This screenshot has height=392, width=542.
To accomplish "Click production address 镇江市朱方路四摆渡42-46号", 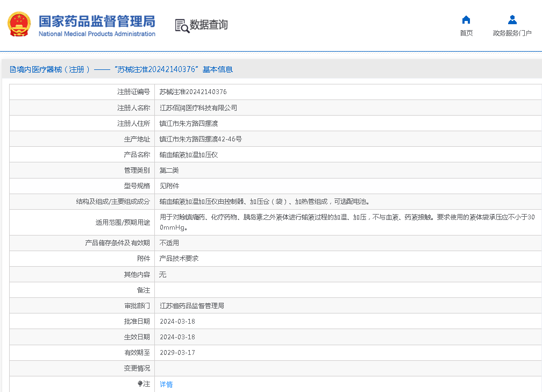I will (201, 139).
